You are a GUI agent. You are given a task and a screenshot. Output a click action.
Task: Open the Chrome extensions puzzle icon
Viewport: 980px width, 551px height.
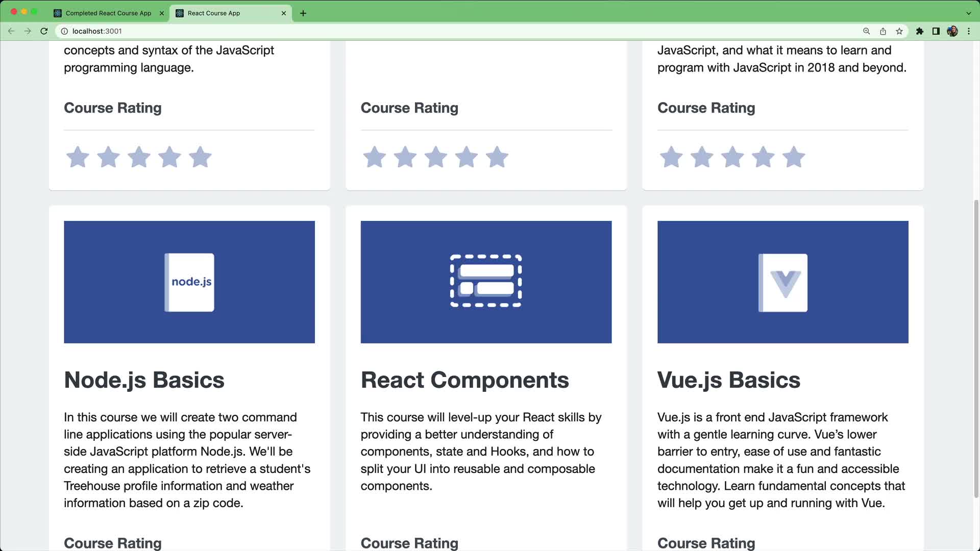920,31
